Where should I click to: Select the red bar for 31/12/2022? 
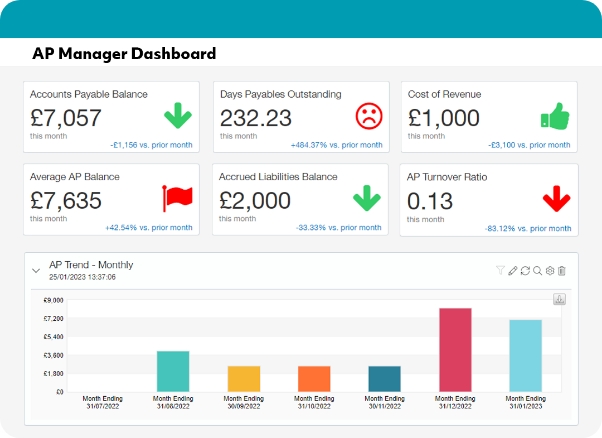pyautogui.click(x=455, y=349)
